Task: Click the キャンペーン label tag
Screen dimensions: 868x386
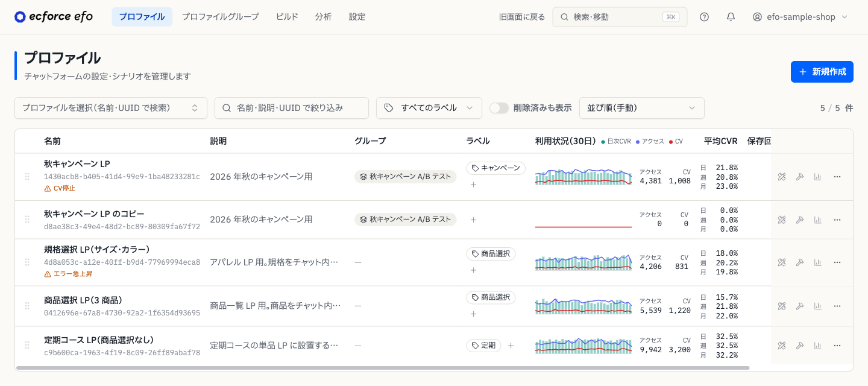Action: click(495, 168)
